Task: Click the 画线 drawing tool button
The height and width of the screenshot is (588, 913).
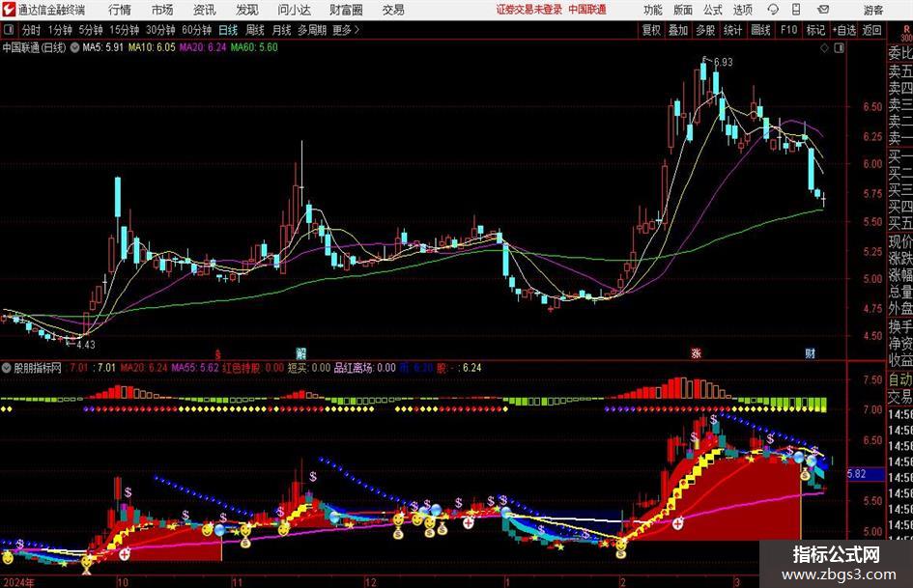Action: (x=760, y=30)
